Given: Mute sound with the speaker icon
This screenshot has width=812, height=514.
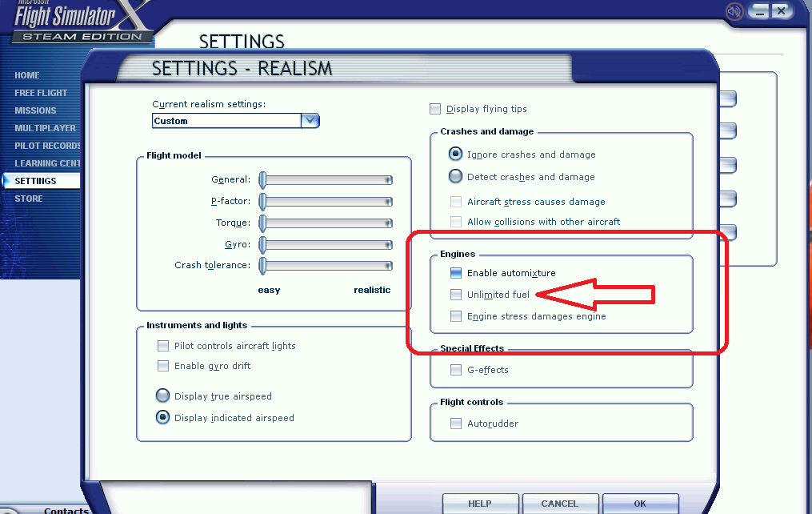Looking at the screenshot, I should pos(734,11).
